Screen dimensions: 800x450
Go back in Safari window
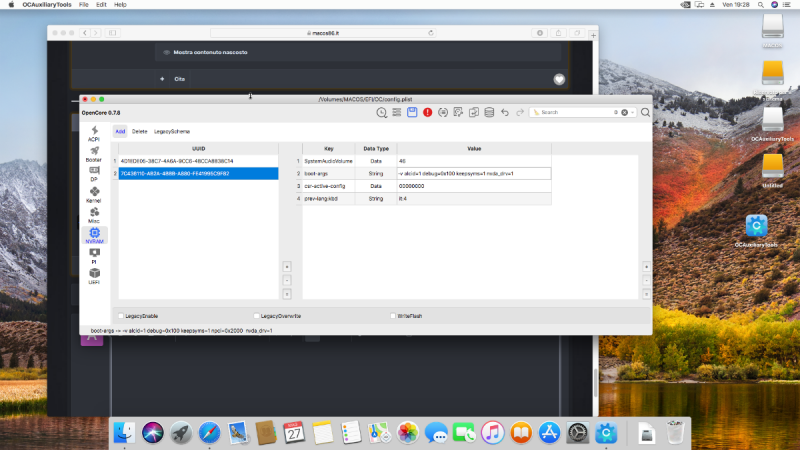[x=85, y=33]
